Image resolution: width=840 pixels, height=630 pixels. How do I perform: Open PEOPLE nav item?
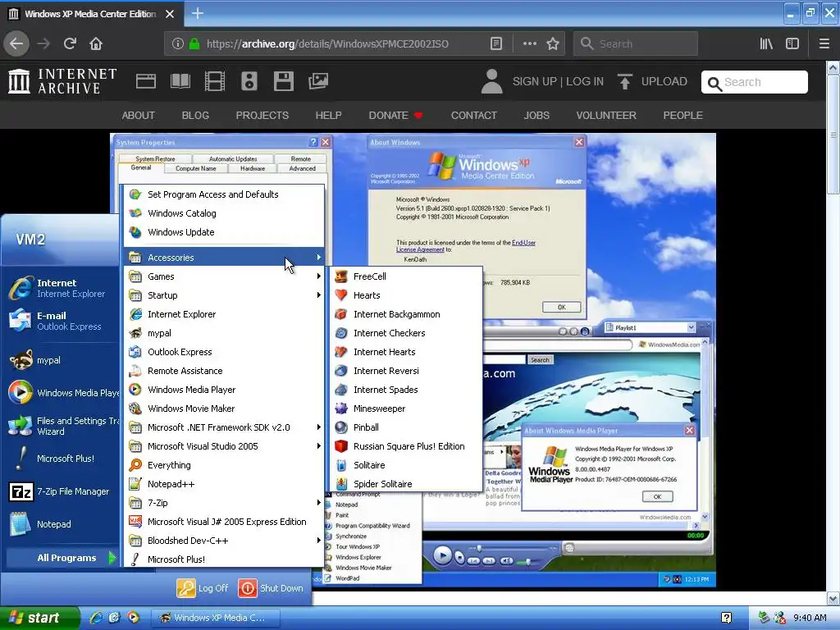[682, 115]
